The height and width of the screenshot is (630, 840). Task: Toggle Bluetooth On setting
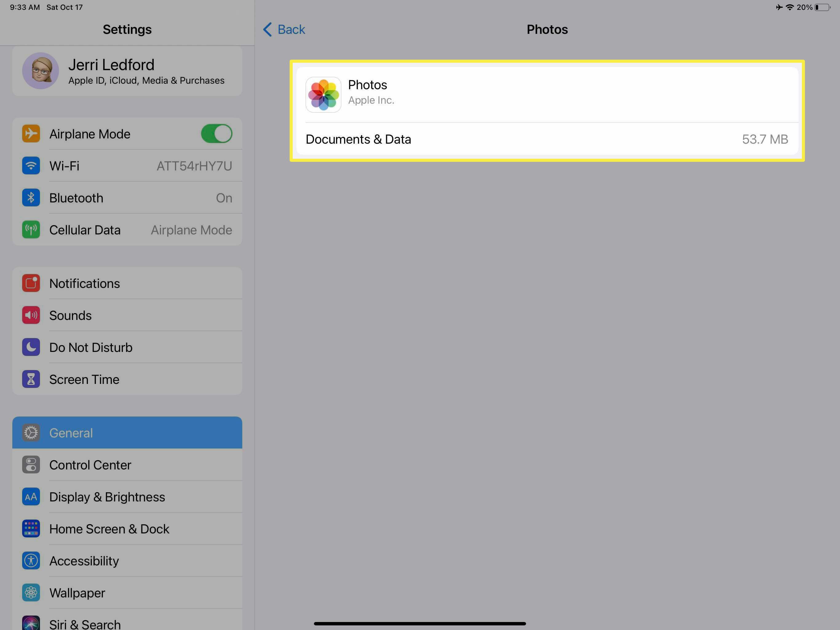[x=224, y=197]
